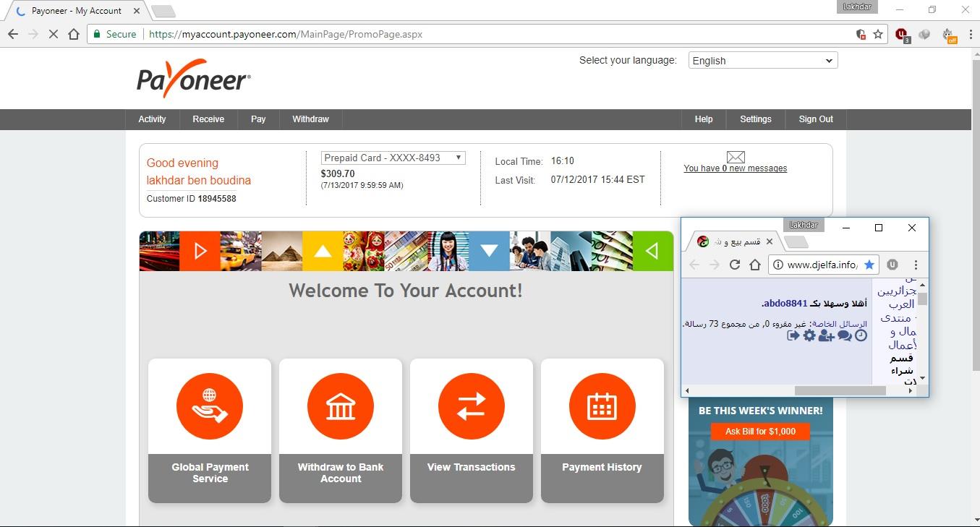Click the View Transactions label
Viewport: 980px width, 527px height.
click(471, 467)
